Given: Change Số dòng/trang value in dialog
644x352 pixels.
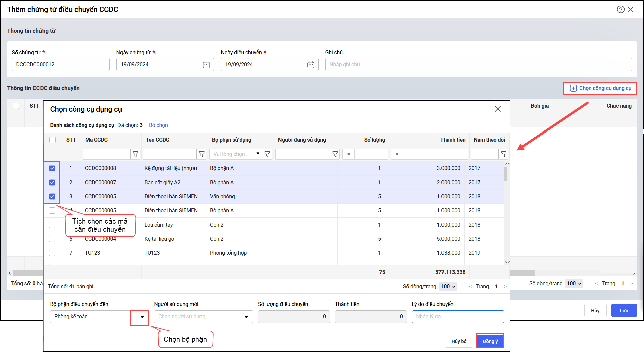Looking at the screenshot, I should tap(448, 286).
